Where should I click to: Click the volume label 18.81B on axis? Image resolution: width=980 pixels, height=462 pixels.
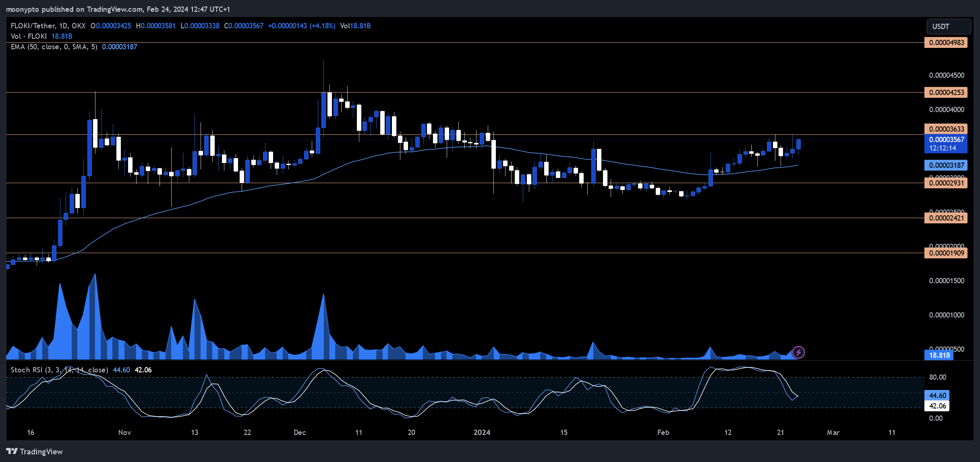(939, 355)
